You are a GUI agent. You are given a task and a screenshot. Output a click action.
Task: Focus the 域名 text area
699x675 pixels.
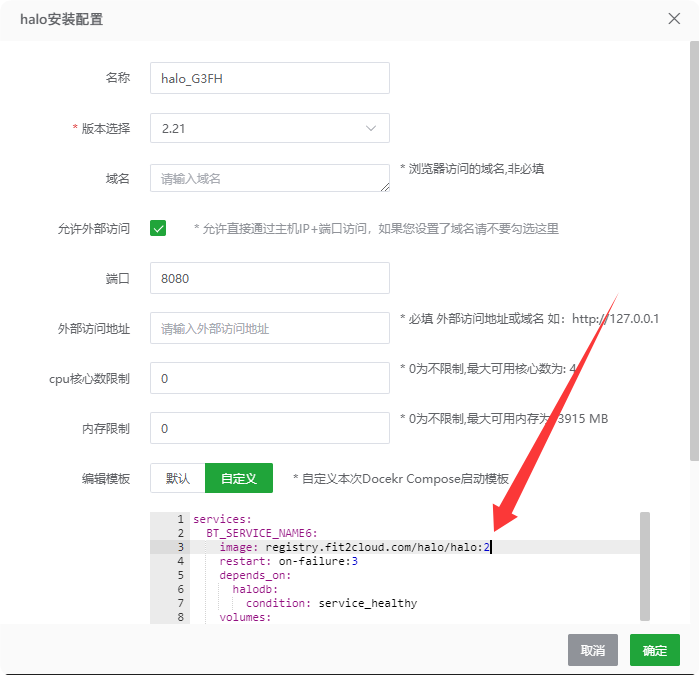[x=269, y=178]
